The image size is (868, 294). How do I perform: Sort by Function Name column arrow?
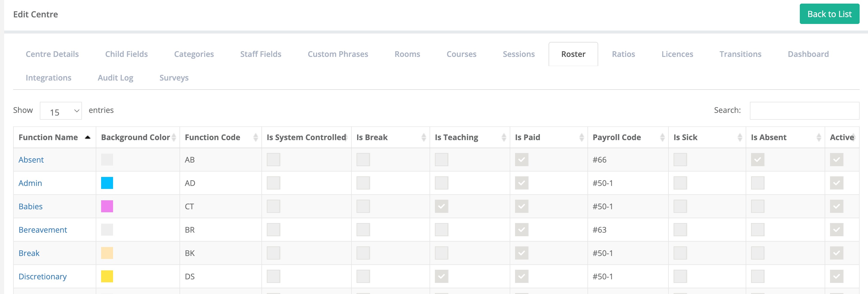88,137
